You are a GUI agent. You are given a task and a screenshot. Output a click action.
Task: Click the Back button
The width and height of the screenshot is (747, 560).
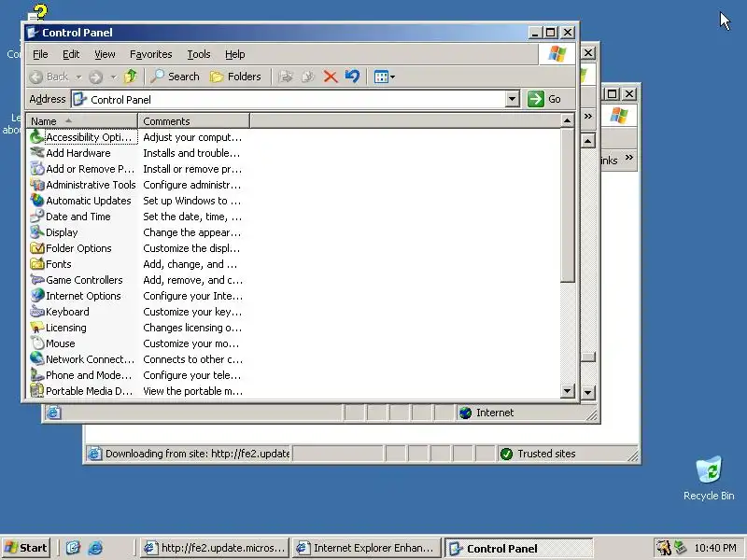[x=49, y=77]
